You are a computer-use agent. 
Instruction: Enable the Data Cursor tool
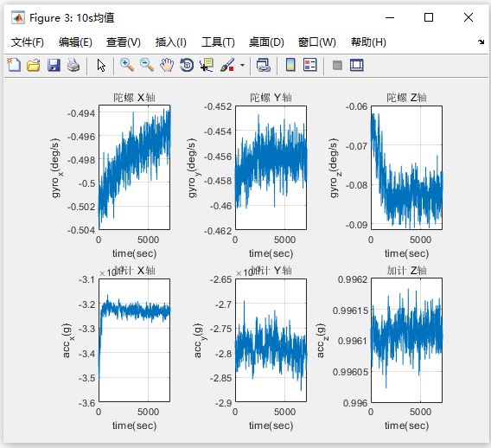[207, 65]
